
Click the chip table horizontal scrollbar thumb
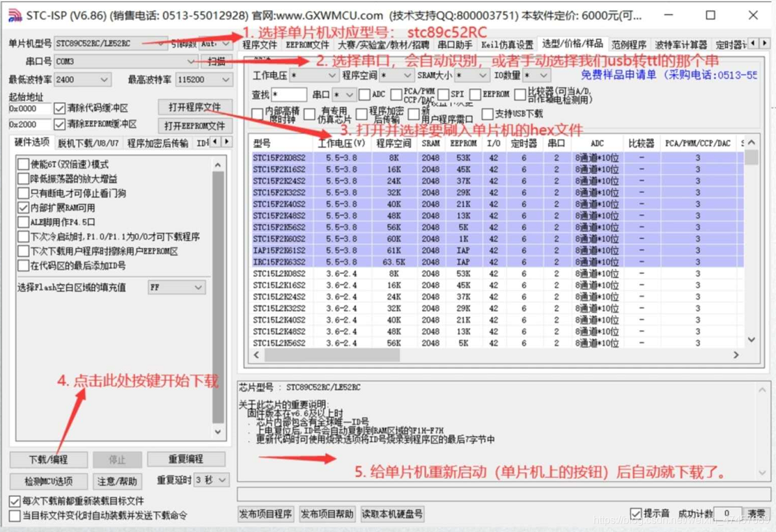coord(332,355)
